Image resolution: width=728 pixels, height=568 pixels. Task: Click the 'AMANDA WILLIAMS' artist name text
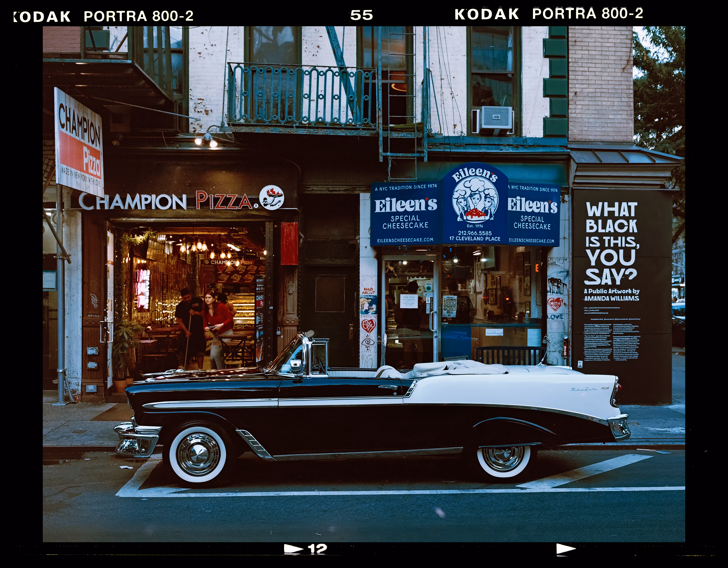tap(612, 298)
